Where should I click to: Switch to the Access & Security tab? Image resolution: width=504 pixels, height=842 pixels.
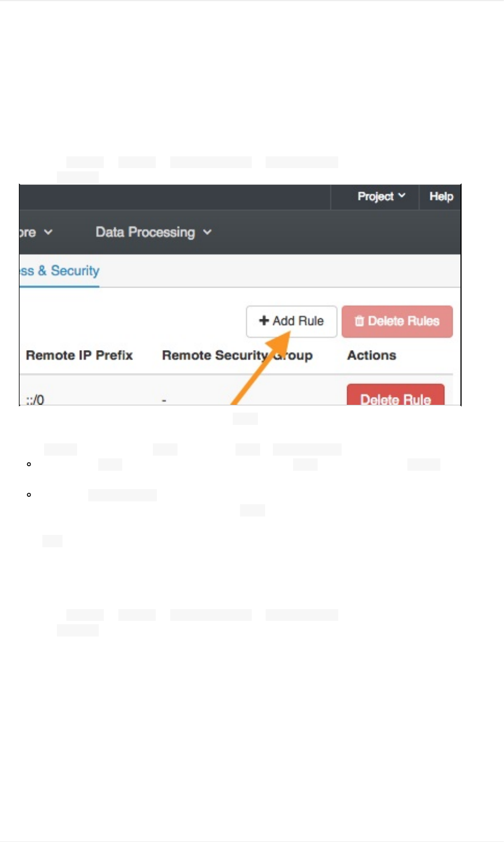click(x=60, y=271)
